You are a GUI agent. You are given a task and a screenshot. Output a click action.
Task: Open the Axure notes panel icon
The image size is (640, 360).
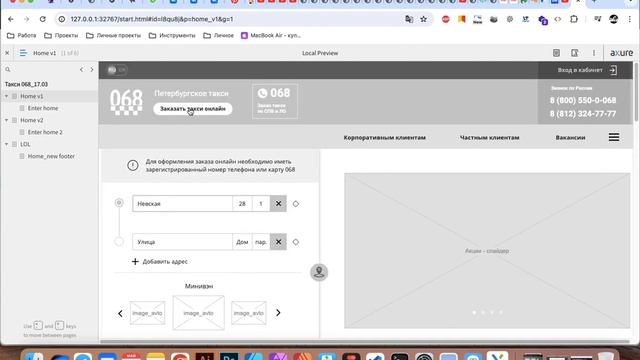[556, 53]
